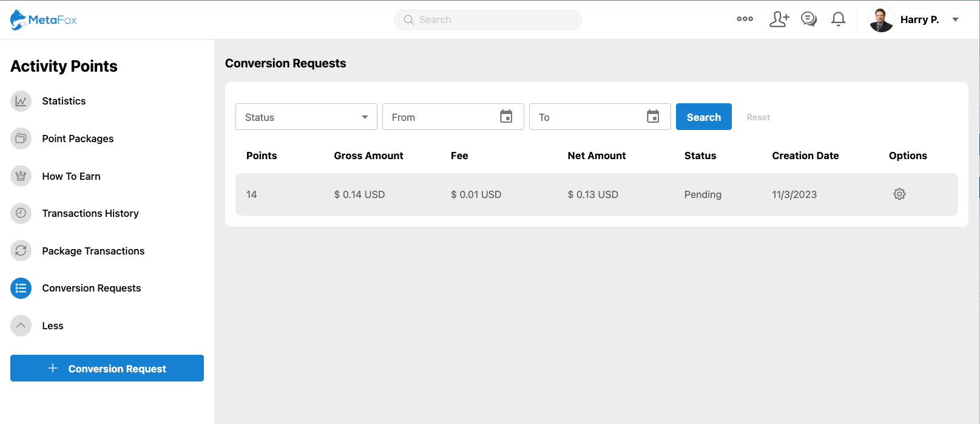This screenshot has height=424, width=980.
Task: Open How To Earn in the sidebar
Action: pos(71,176)
